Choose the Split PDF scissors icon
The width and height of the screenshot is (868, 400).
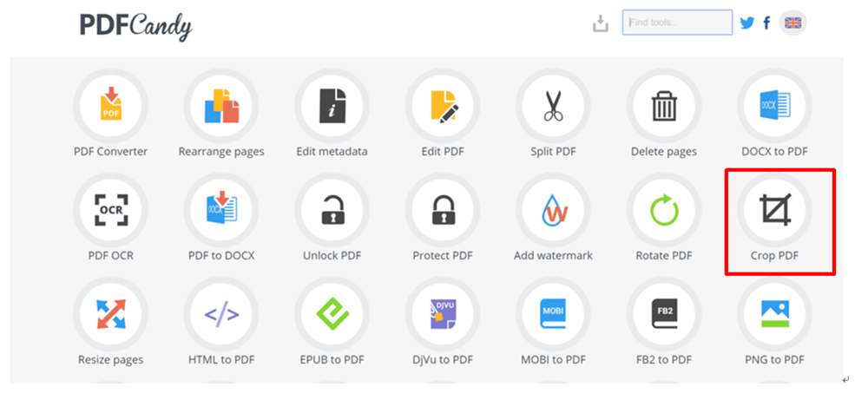point(553,106)
